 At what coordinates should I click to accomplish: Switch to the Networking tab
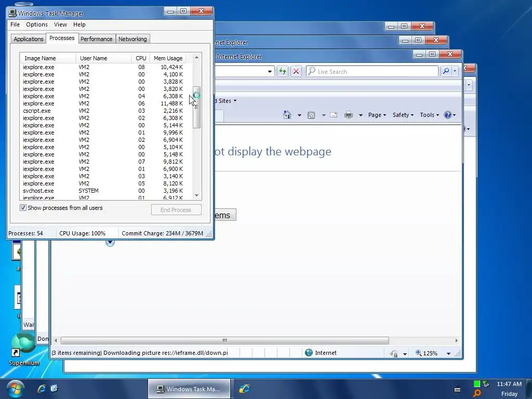(132, 39)
